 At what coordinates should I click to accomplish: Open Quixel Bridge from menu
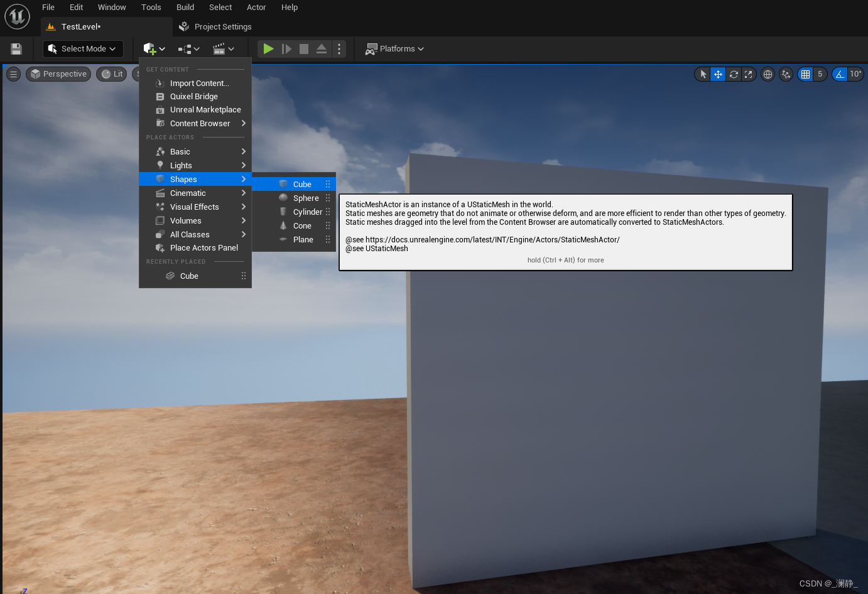coord(195,97)
